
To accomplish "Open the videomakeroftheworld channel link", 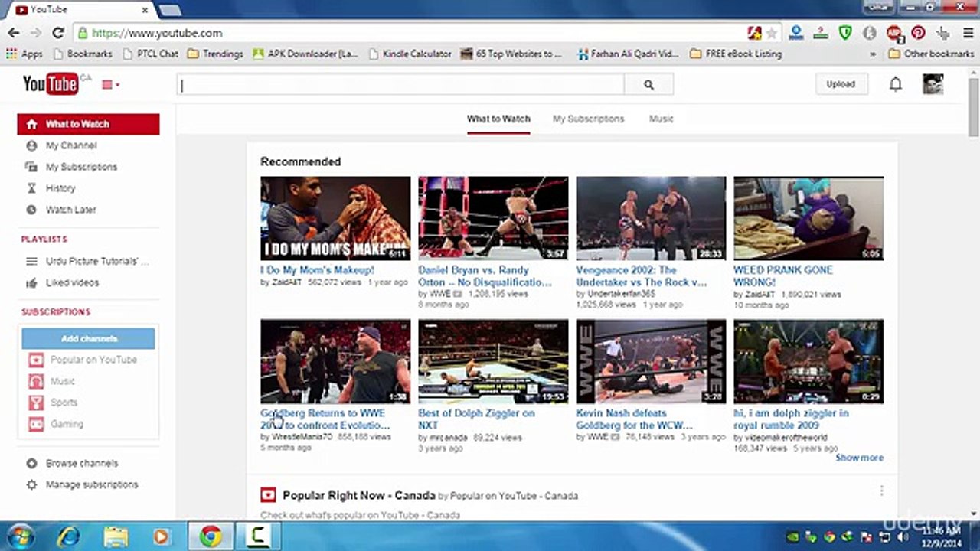I will (786, 438).
